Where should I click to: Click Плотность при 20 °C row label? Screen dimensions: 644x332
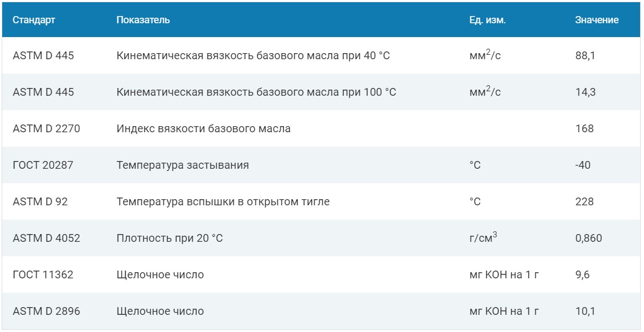click(170, 238)
